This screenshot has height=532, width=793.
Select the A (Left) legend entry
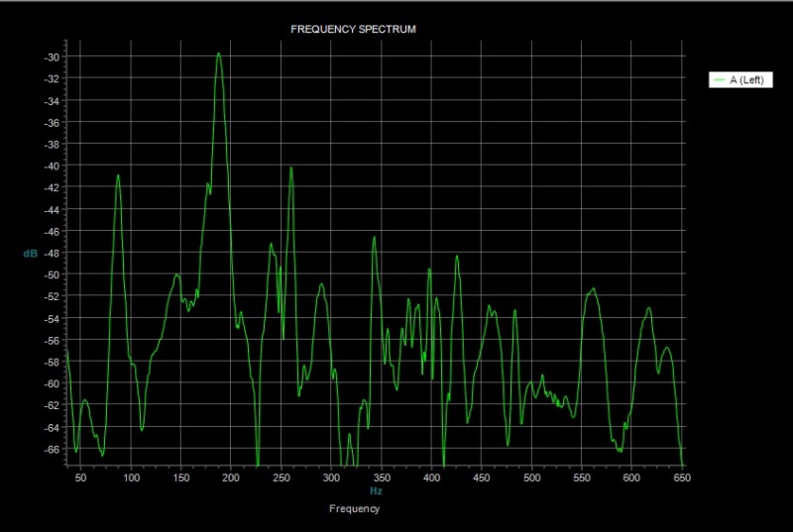745,80
